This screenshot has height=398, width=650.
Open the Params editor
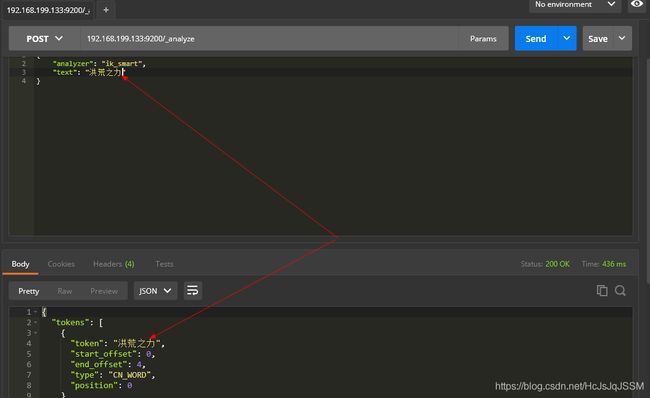click(x=483, y=39)
